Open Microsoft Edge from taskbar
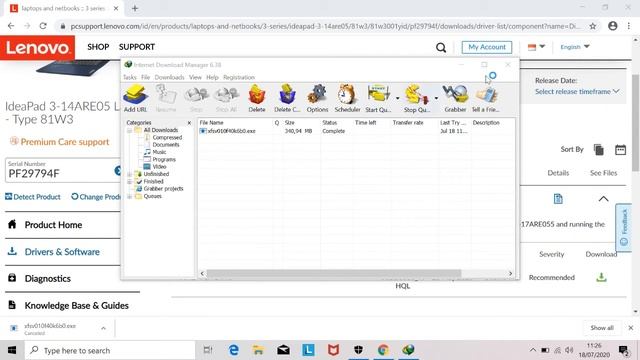This screenshot has width=640, height=360. (233, 350)
